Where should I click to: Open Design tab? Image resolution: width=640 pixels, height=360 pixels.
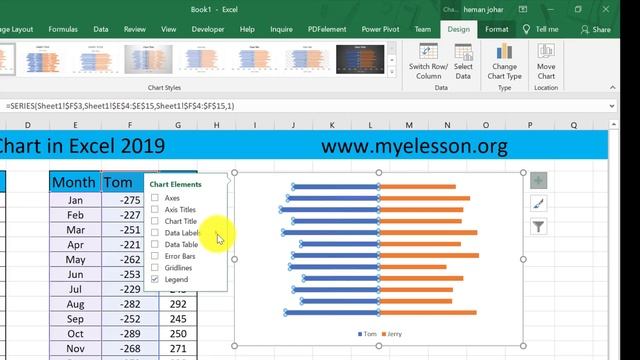458,29
